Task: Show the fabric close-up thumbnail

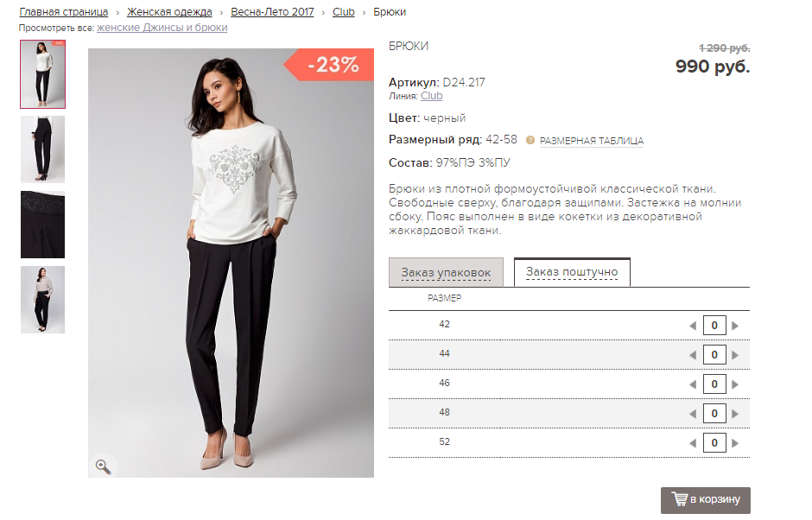Action: [42, 225]
